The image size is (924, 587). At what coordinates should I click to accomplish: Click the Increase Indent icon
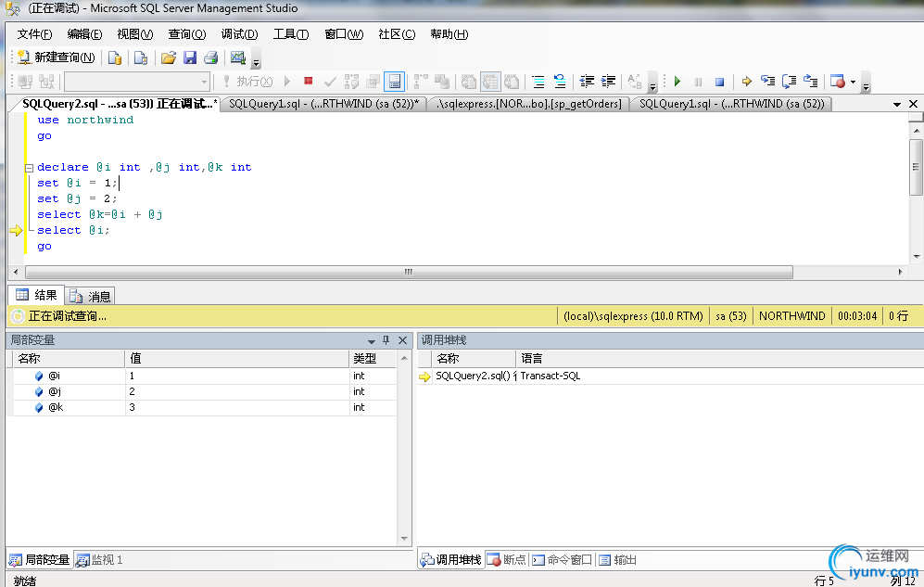pos(608,82)
